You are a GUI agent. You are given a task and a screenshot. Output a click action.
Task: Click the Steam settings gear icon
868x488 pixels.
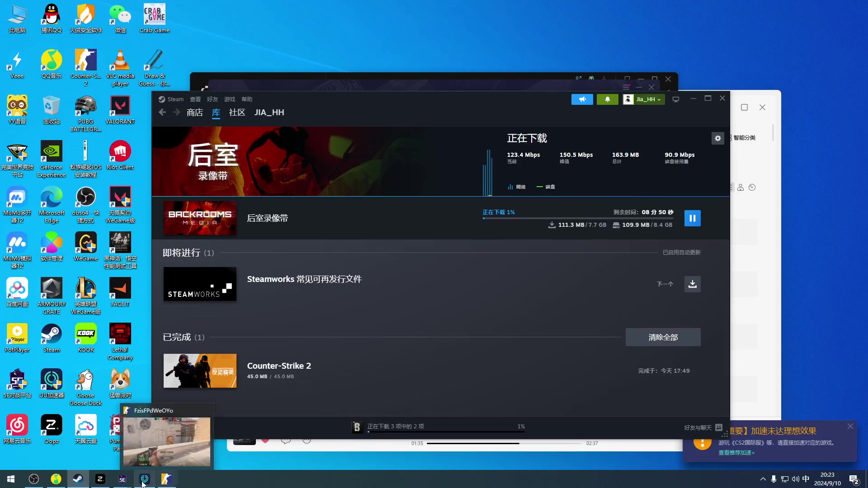718,138
